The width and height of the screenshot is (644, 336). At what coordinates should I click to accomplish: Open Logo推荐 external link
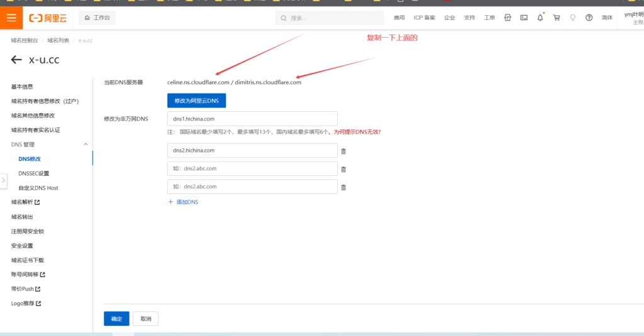(x=26, y=303)
